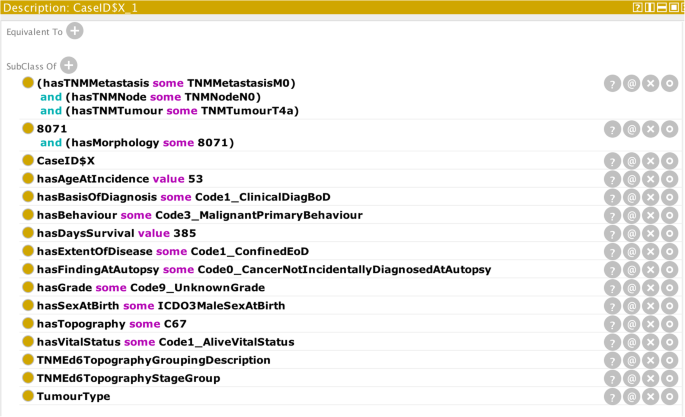Screen dimensions: 685x417
Task: Edit hasAgeAtIncidence value 53 axiom
Action: pos(669,179)
